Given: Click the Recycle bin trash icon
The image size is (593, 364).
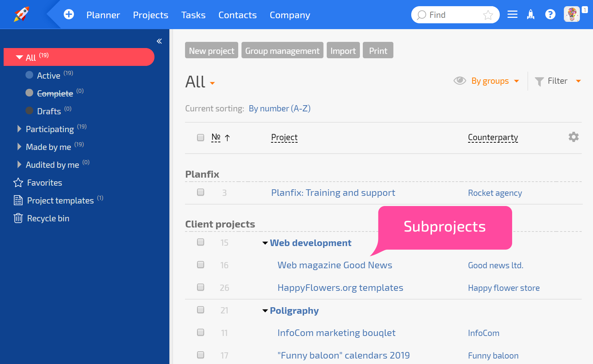Looking at the screenshot, I should pyautogui.click(x=18, y=218).
